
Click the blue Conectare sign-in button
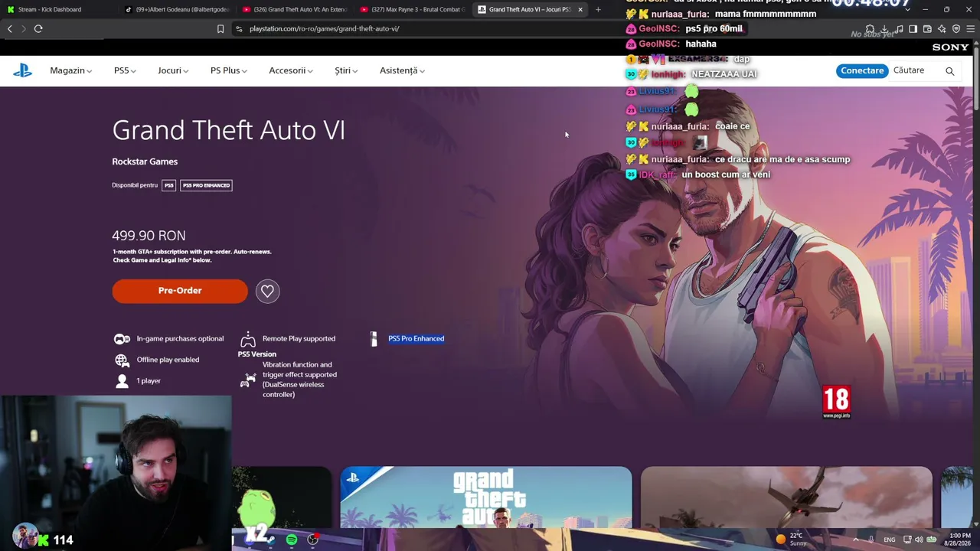862,70
